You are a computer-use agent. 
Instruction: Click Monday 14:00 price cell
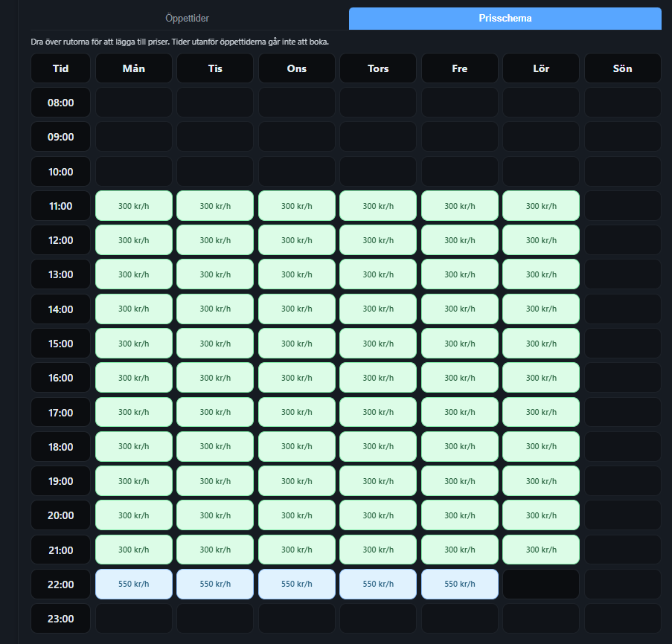[x=134, y=309]
